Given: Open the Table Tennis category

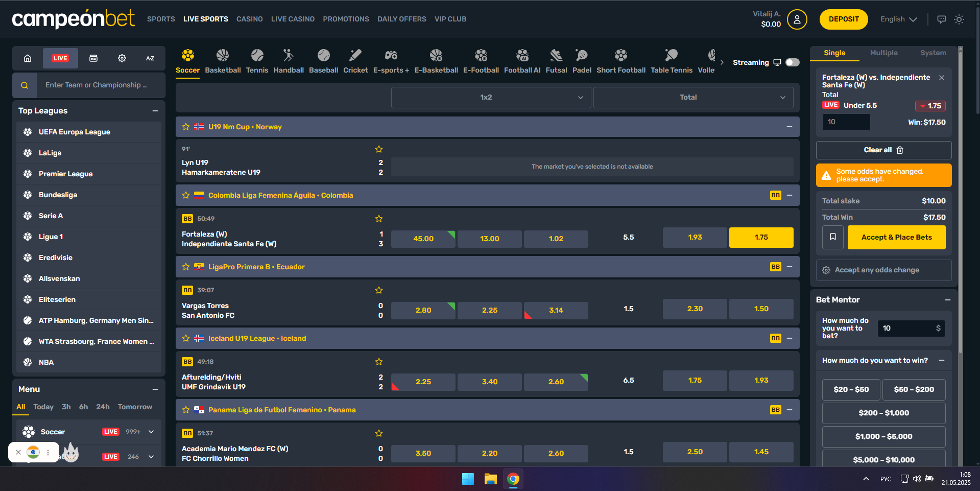Looking at the screenshot, I should click(x=672, y=61).
